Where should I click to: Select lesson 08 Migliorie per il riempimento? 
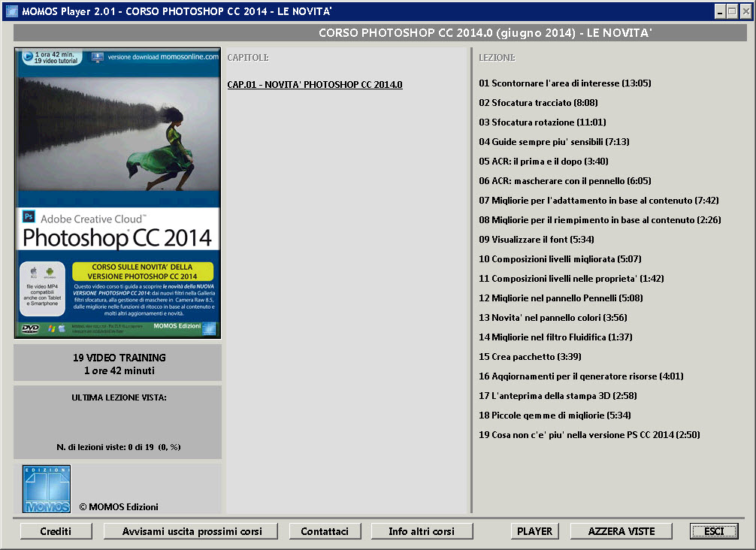coord(600,220)
